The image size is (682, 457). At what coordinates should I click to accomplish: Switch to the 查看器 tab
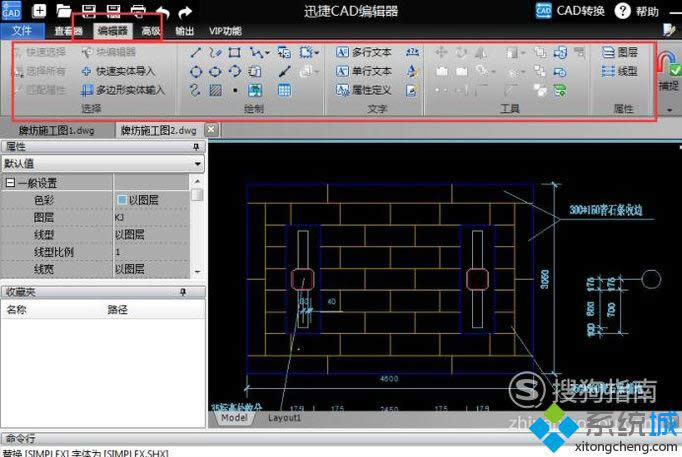[68, 31]
